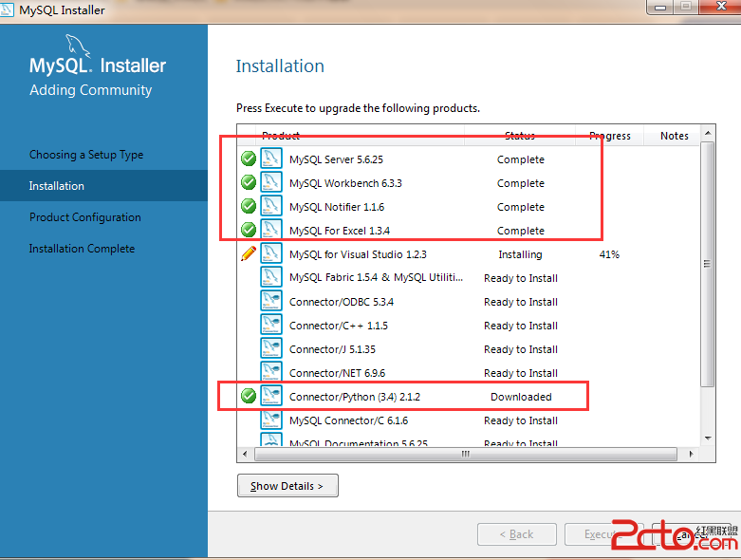Click the list's scroll up arrow
Screen dimensions: 741x560
pos(708,133)
